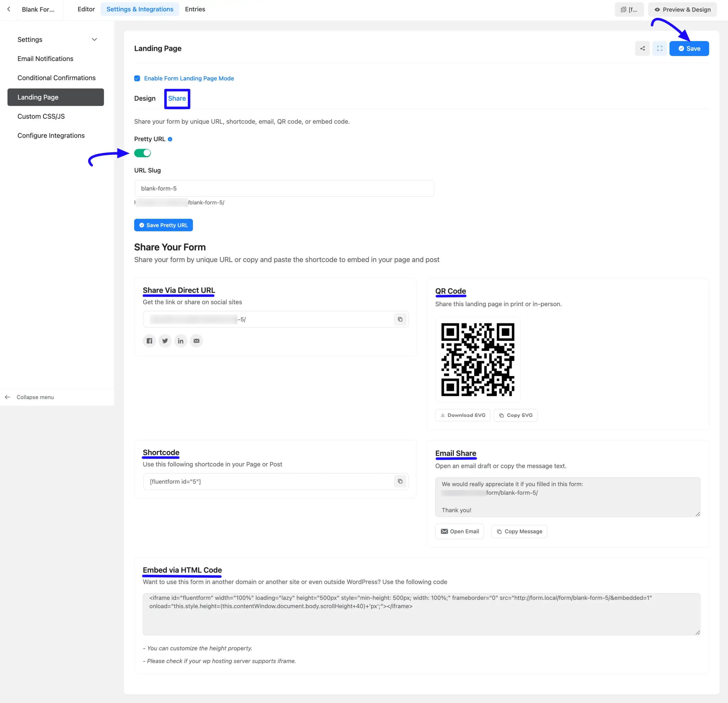Expand the Settings sidebar section chevron
728x703 pixels.
(x=94, y=40)
